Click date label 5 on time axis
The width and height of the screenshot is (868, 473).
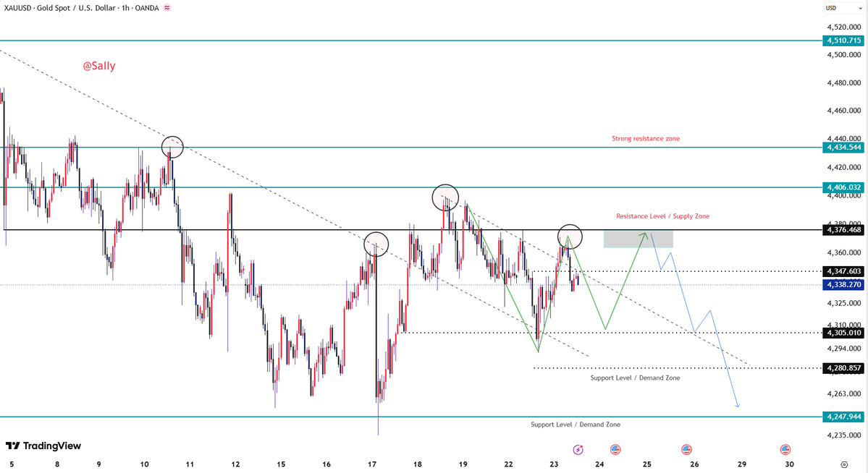pyautogui.click(x=12, y=464)
